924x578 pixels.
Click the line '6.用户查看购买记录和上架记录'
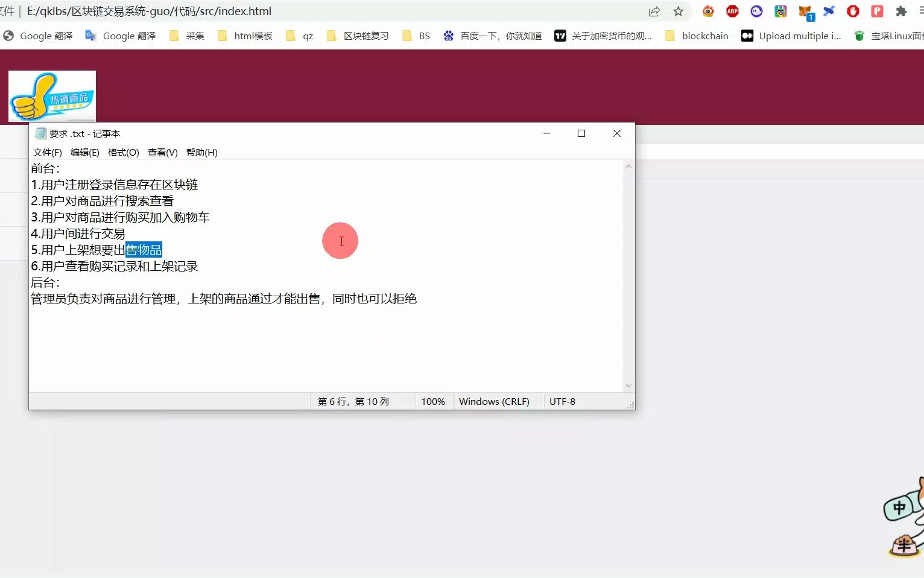(115, 266)
